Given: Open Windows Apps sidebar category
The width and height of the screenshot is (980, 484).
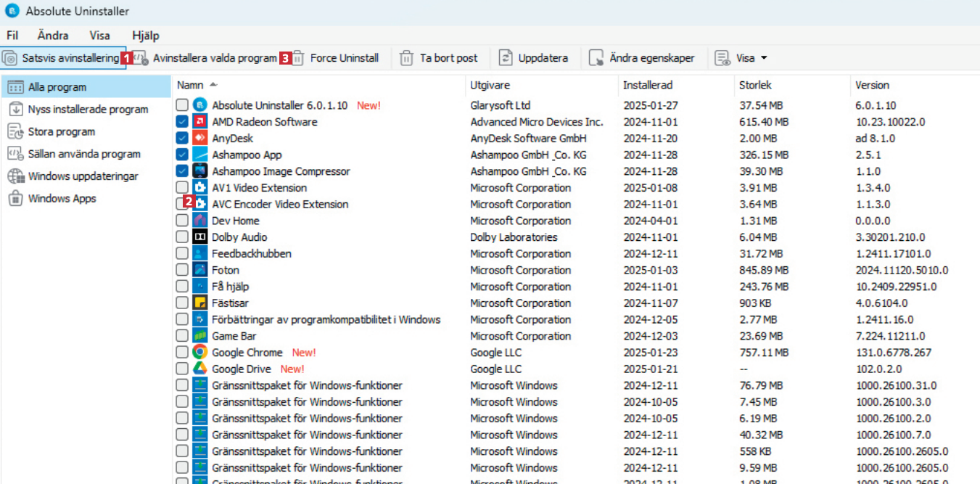Looking at the screenshot, I should pyautogui.click(x=62, y=199).
